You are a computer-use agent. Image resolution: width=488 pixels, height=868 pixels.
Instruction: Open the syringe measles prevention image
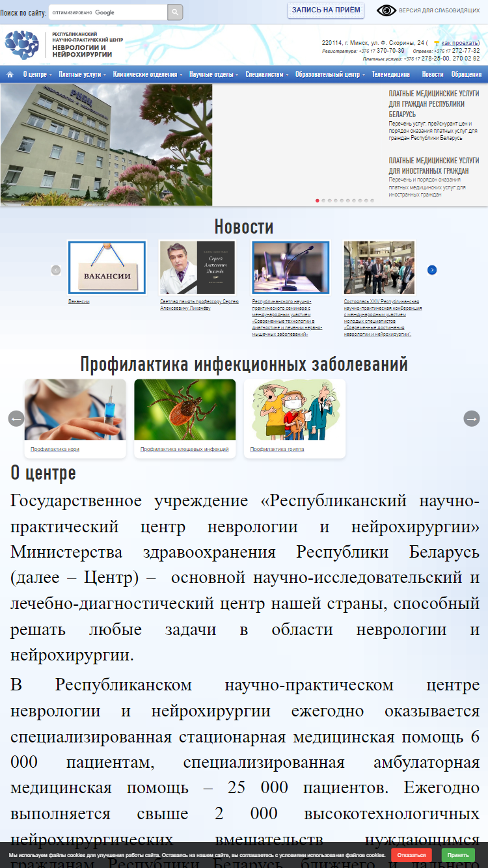(x=75, y=410)
